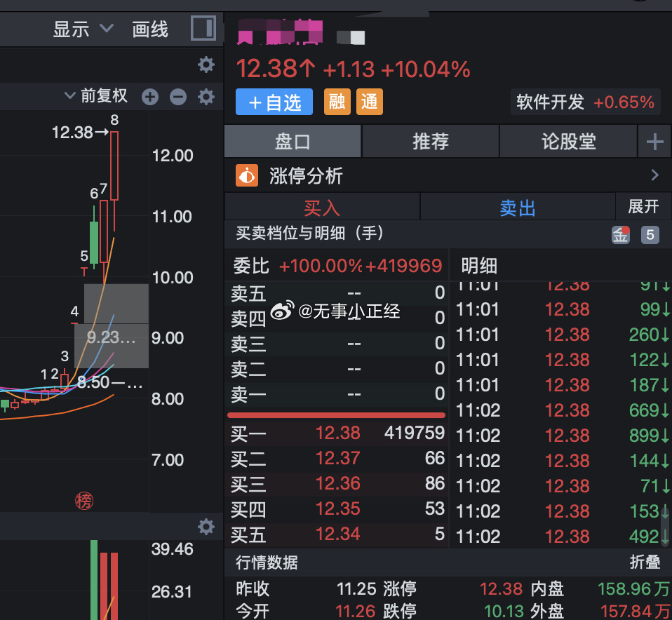Click 内盘 value 158.96万
This screenshot has height=620, width=672.
pyautogui.click(x=634, y=588)
